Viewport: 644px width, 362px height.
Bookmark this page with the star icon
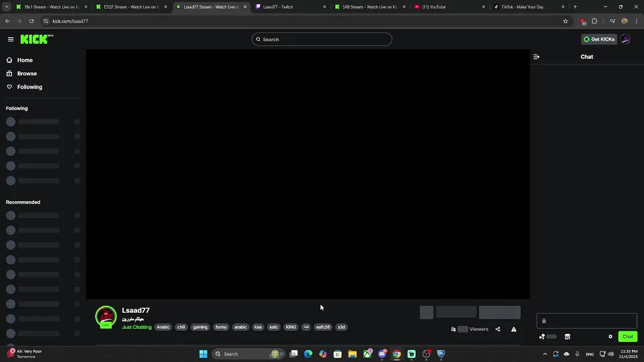tap(566, 21)
